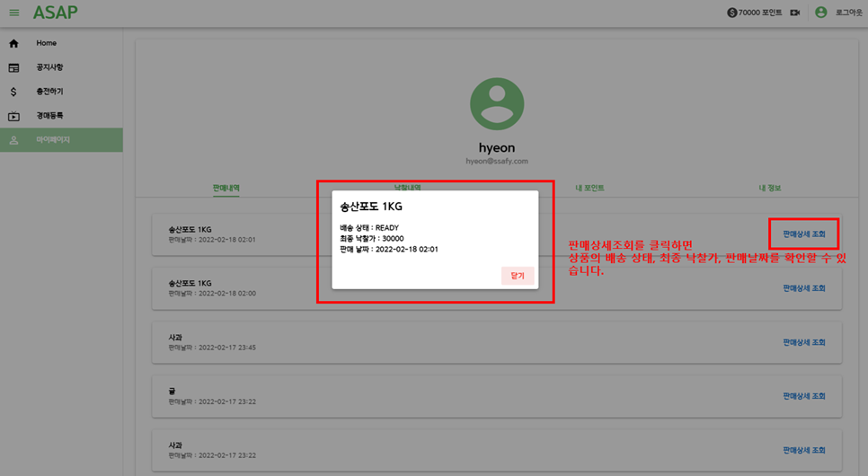Switch to the 판매내역 tab

[226, 188]
